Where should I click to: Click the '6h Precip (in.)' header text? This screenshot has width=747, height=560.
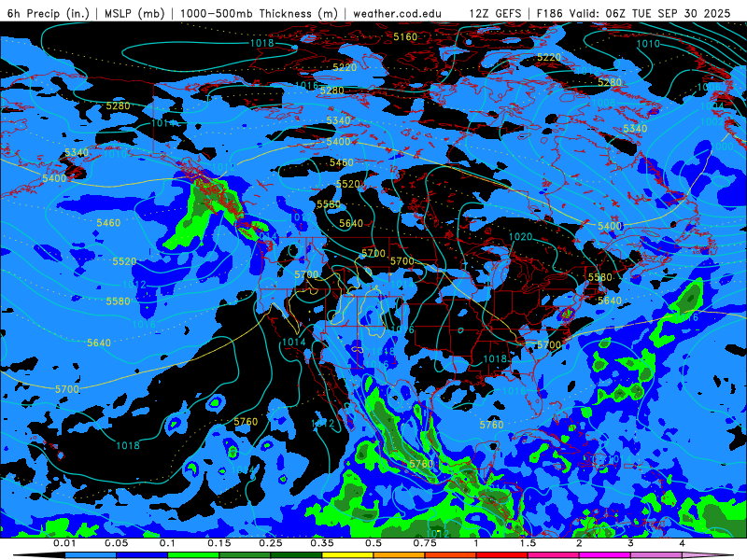pos(49,13)
